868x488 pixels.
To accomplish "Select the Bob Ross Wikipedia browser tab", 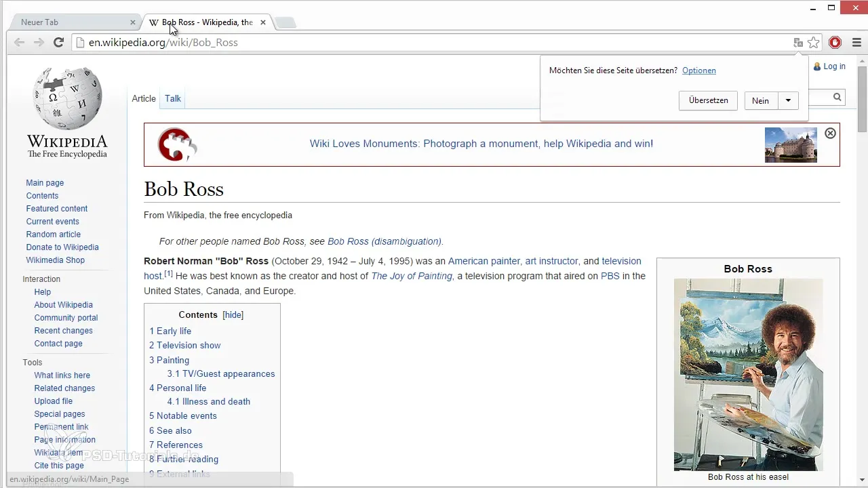I will (207, 22).
